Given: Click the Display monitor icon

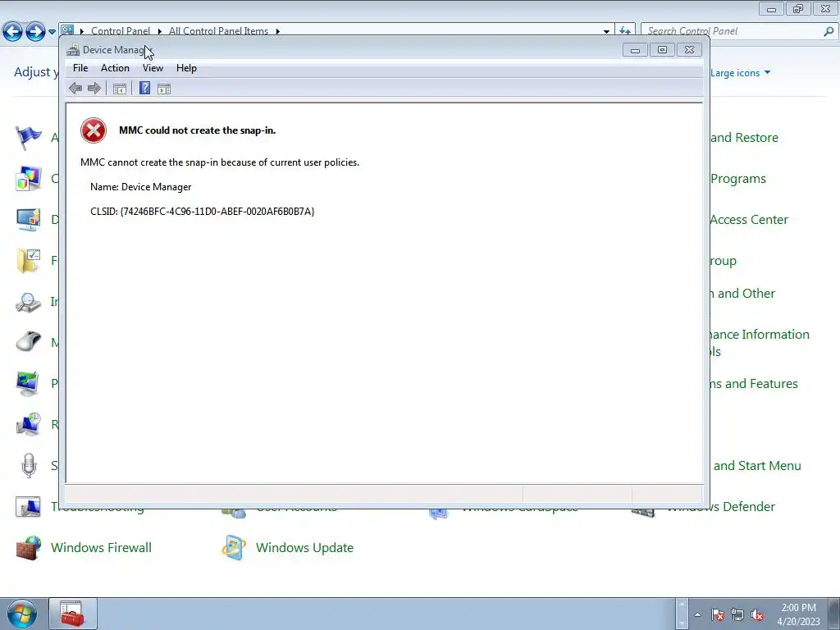Looking at the screenshot, I should pyautogui.click(x=29, y=220).
